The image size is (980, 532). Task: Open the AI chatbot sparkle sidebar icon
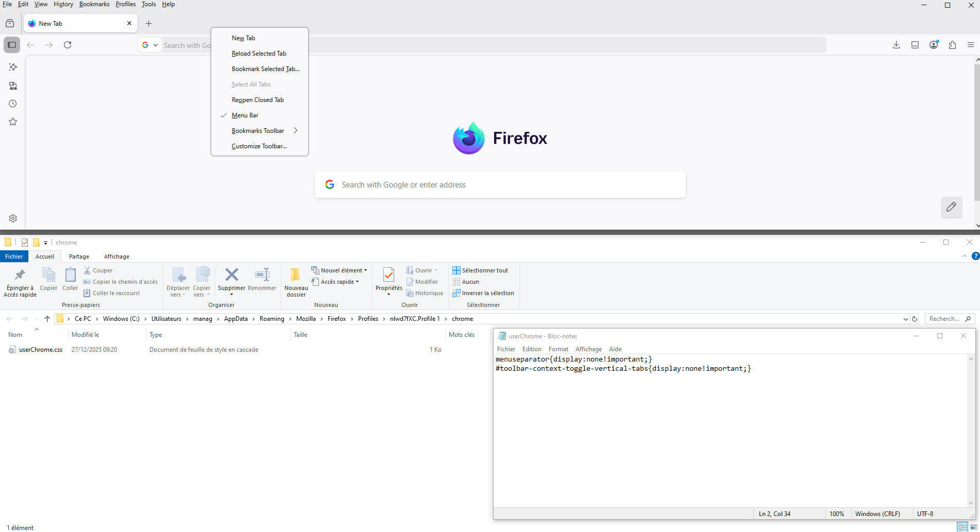pyautogui.click(x=13, y=67)
